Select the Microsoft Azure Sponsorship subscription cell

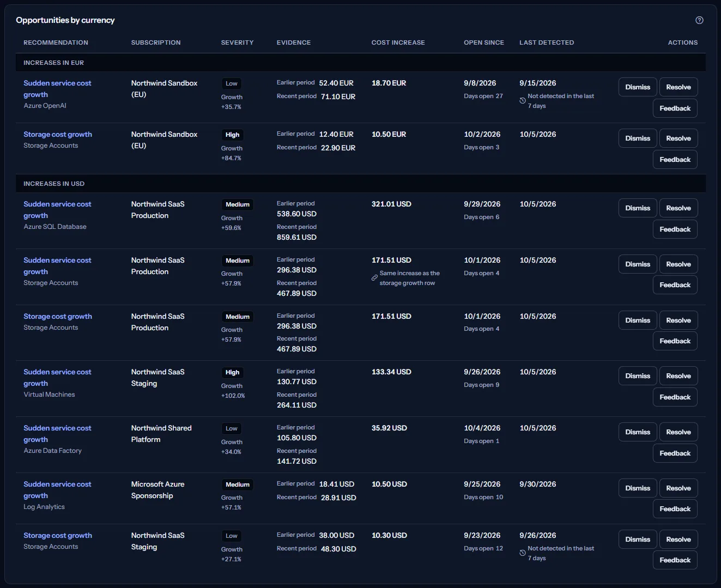point(157,490)
